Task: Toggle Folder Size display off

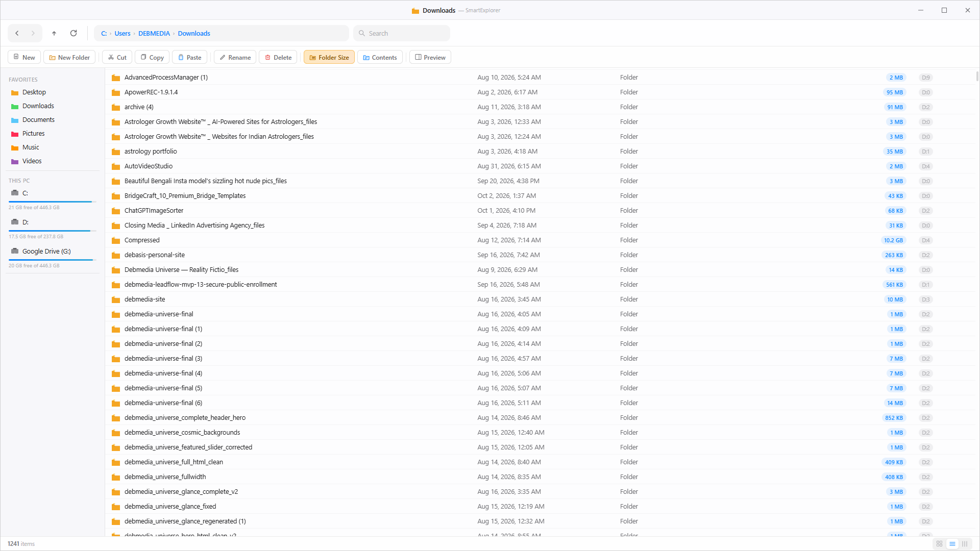Action: click(x=329, y=57)
